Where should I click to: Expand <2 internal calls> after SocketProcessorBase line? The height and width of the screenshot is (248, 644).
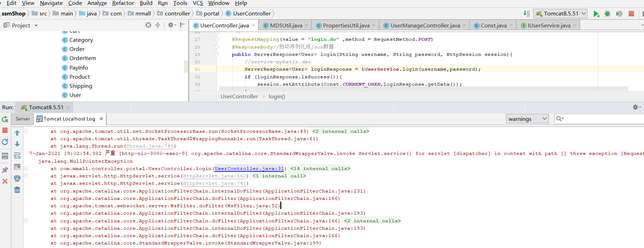[341, 131]
